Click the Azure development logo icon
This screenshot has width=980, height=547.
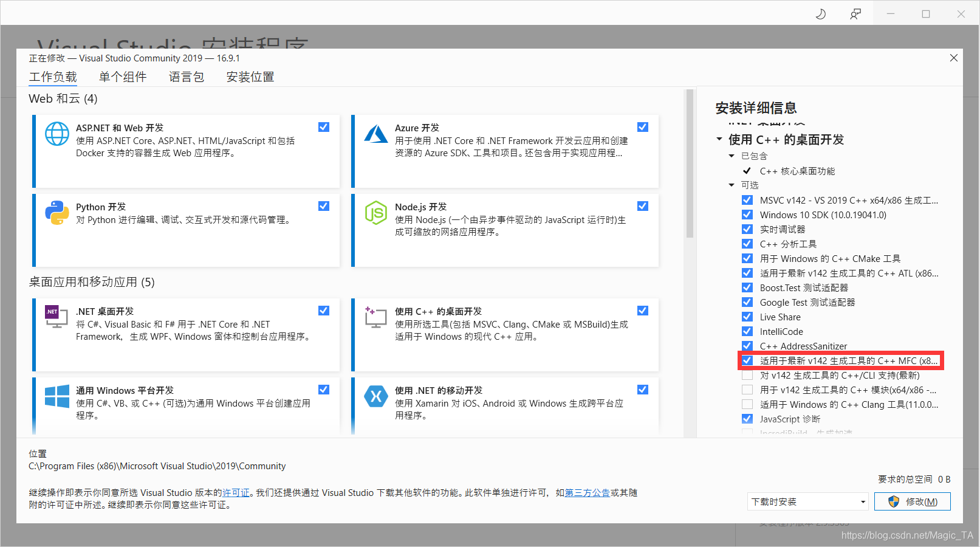click(376, 134)
